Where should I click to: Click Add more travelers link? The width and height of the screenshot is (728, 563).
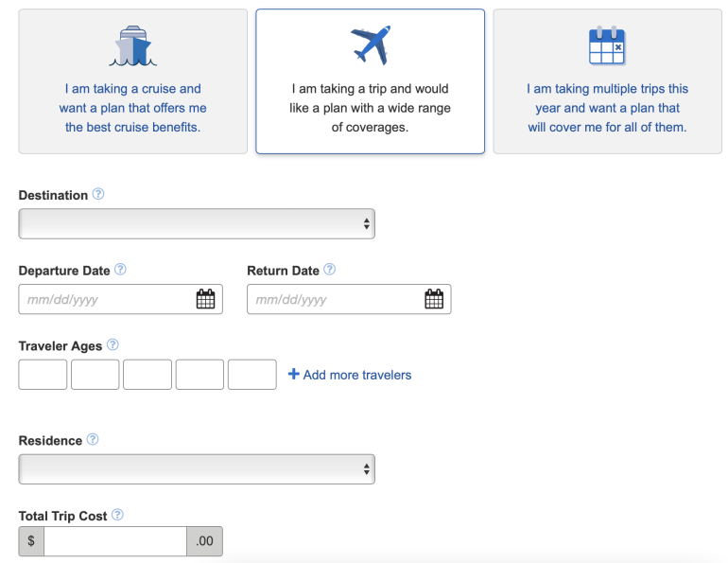click(x=350, y=375)
